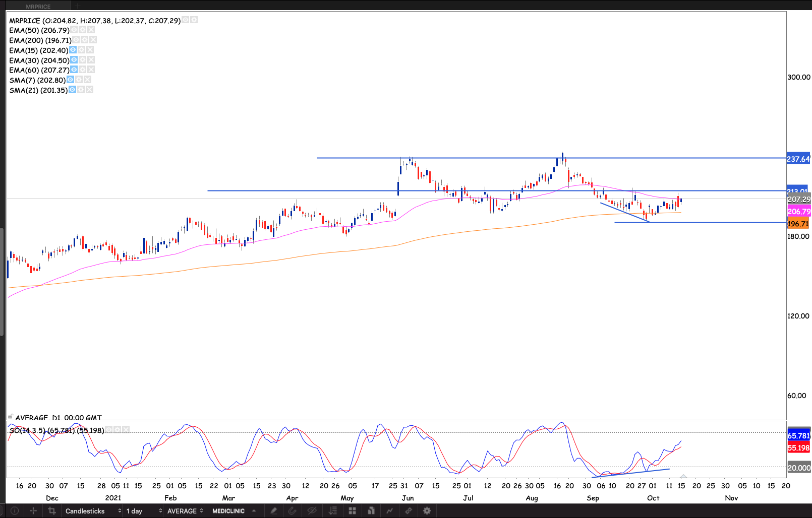Click the info icon in bottom toolbar
Image resolution: width=812 pixels, height=518 pixels.
tap(15, 511)
